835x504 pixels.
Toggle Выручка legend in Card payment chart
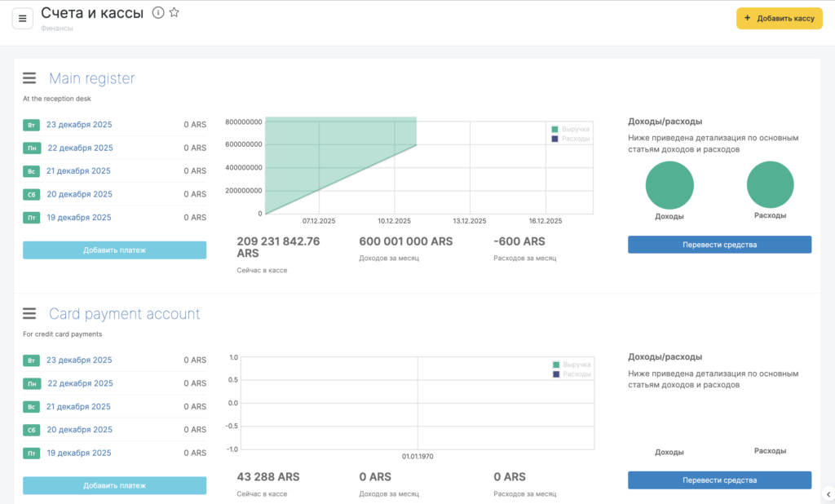pos(570,365)
